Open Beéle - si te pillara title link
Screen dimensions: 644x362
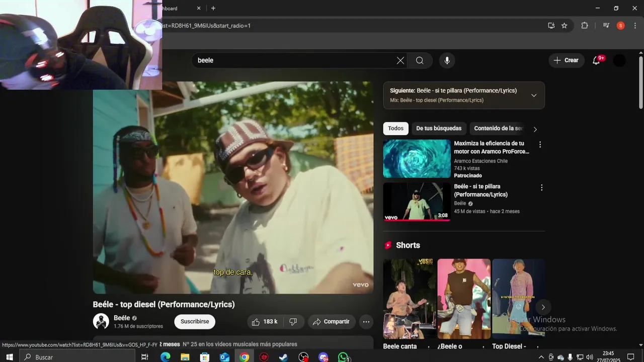480,191
